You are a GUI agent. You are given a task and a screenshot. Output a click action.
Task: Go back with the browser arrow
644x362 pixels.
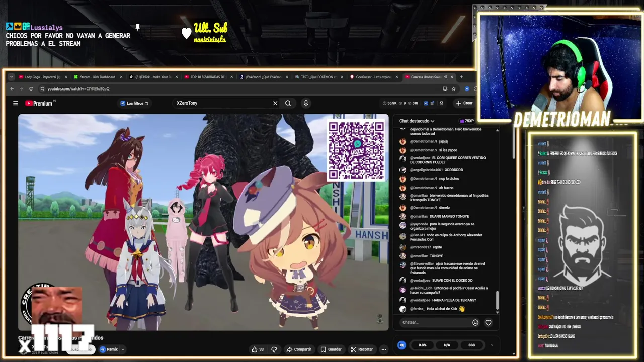pos(12,88)
